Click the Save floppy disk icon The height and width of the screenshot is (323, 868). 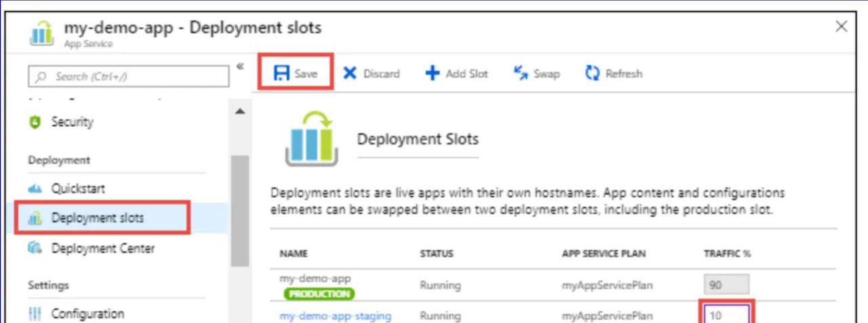(281, 74)
